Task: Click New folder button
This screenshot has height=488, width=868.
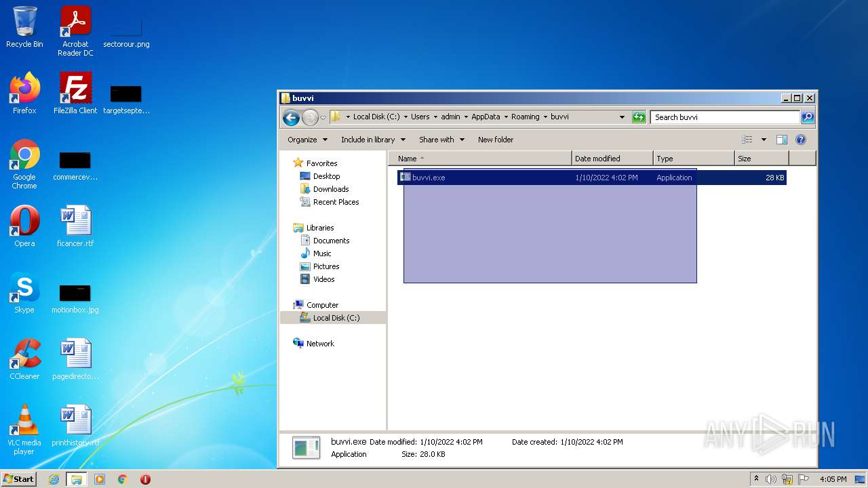Action: point(496,140)
